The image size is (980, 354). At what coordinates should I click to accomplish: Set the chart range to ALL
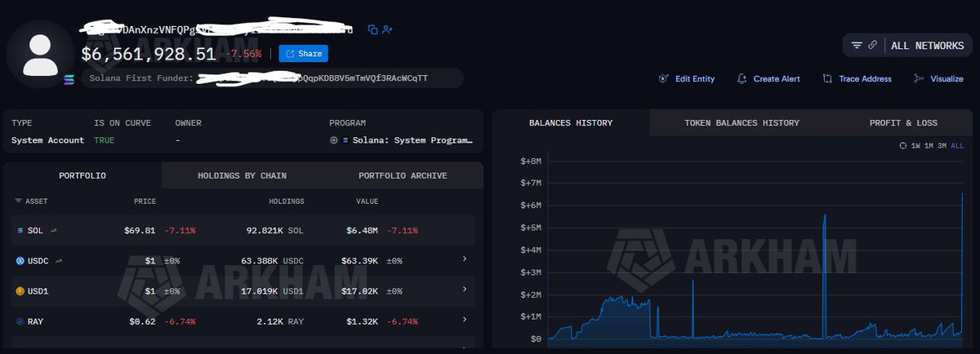(957, 145)
